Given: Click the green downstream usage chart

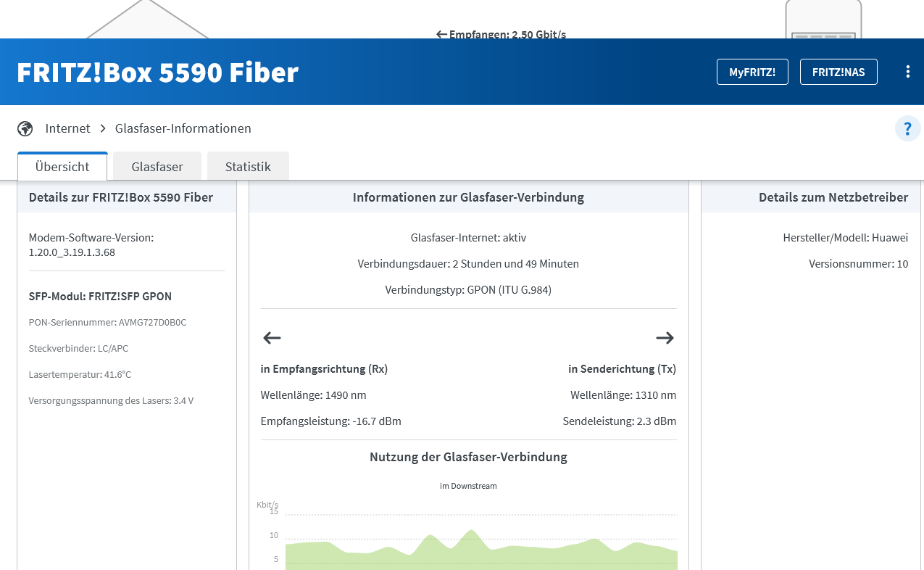Looking at the screenshot, I should tap(481, 551).
